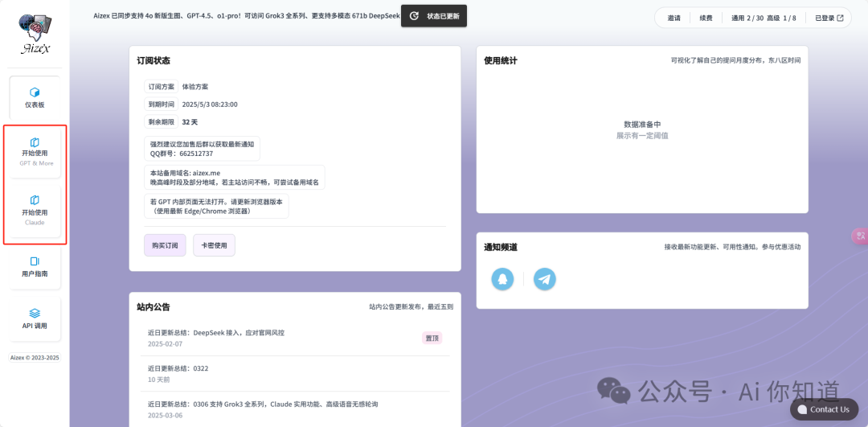Open the QQ notification channel icon

pos(502,279)
